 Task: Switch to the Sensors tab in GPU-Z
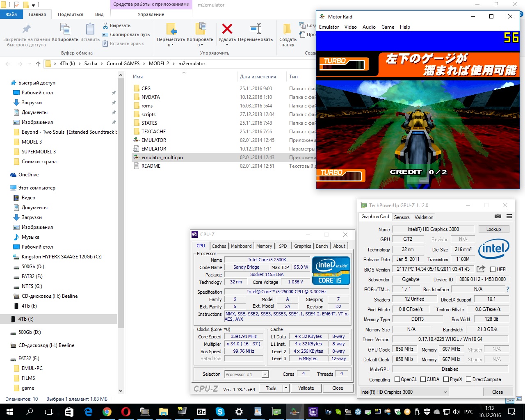point(402,217)
